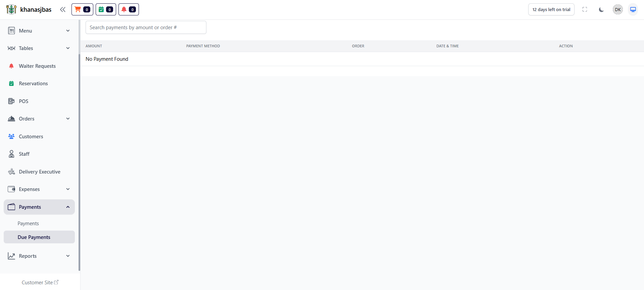Open the Customers page
Viewport: 644px width, 290px height.
pos(39,136)
